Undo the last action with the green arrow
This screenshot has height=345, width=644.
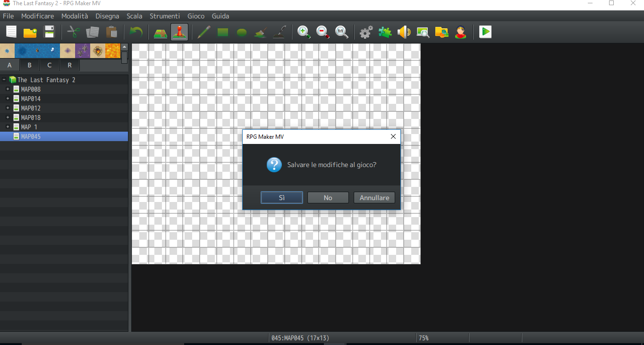(x=136, y=32)
